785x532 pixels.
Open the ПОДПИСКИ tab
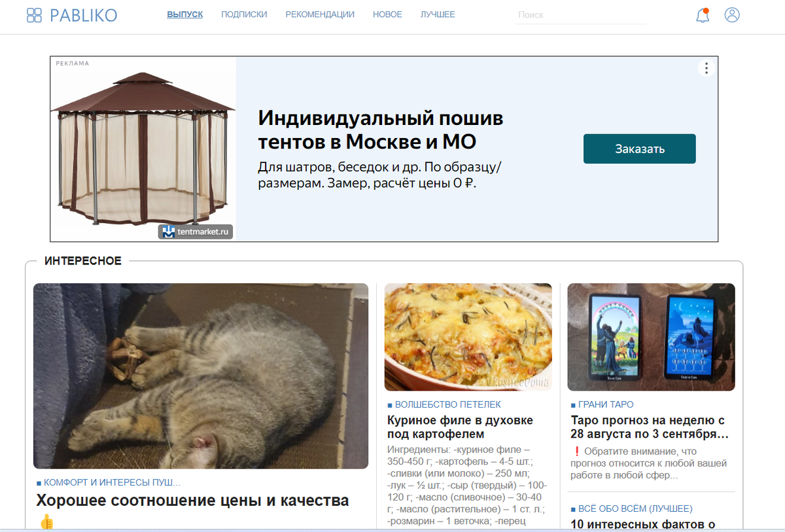(x=244, y=14)
